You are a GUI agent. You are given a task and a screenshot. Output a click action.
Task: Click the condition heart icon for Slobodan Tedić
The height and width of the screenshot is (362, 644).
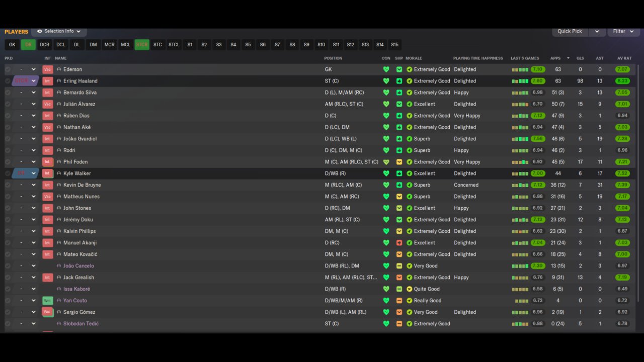pos(386,324)
